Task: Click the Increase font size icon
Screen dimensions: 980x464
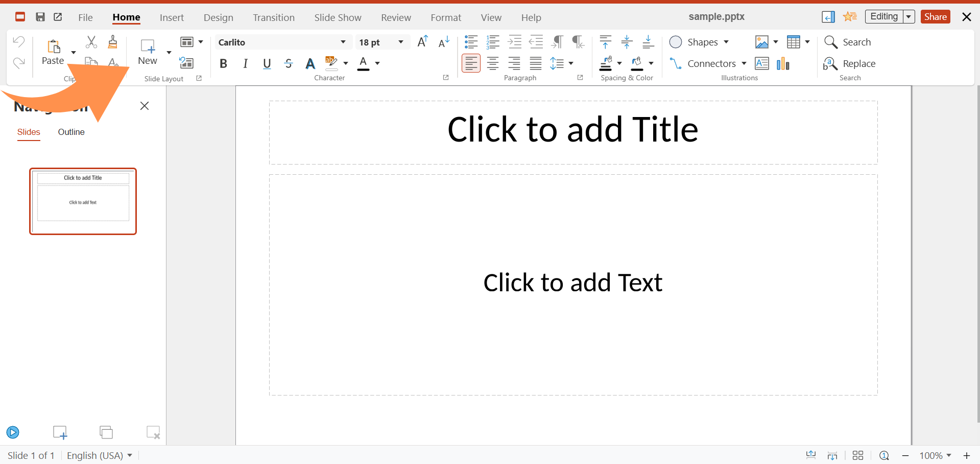Action: point(422,42)
